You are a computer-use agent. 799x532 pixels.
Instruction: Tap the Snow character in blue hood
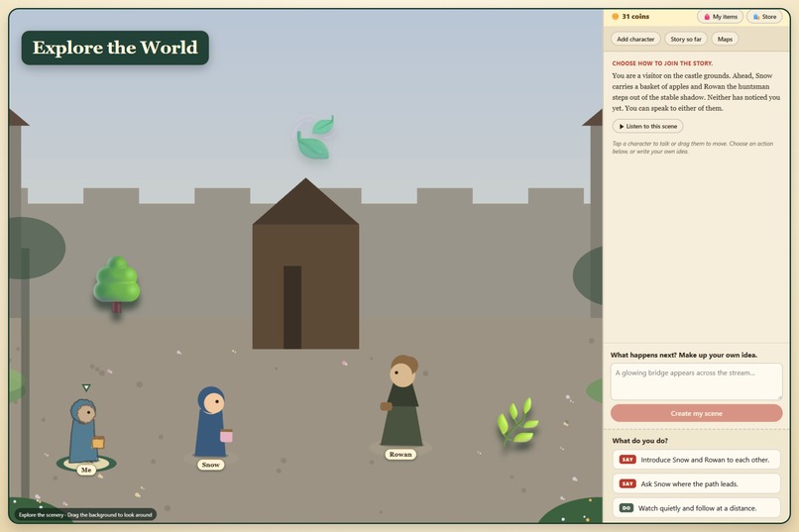pyautogui.click(x=212, y=422)
